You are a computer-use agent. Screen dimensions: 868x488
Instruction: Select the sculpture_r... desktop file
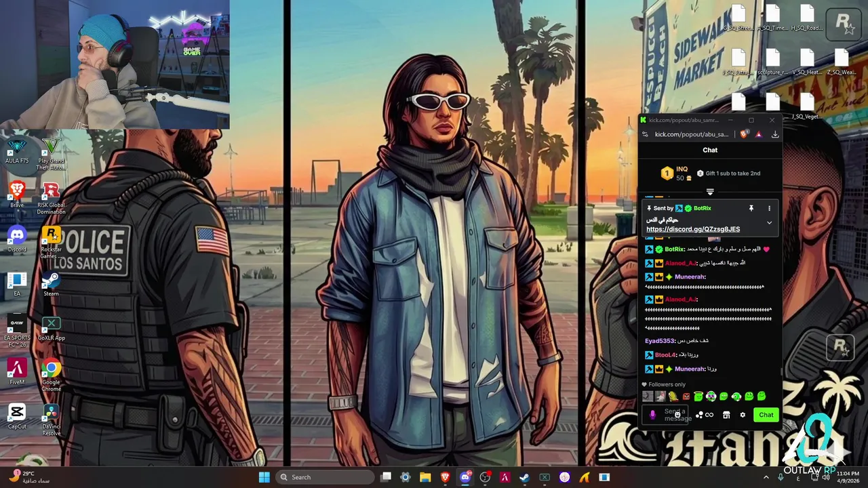pos(772,62)
